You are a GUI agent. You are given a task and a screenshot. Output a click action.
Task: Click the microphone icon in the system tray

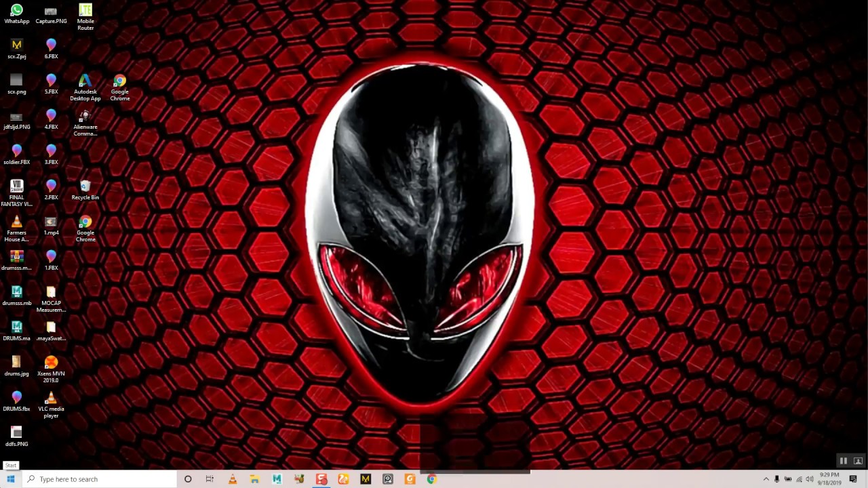[777, 479]
